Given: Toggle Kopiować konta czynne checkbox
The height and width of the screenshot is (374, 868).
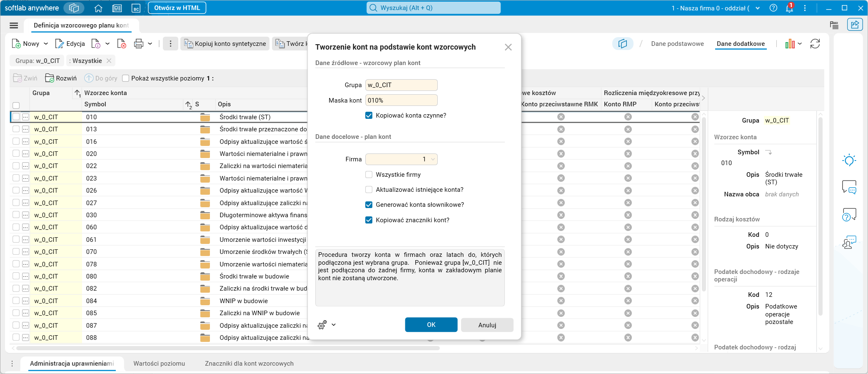Looking at the screenshot, I should (x=369, y=115).
